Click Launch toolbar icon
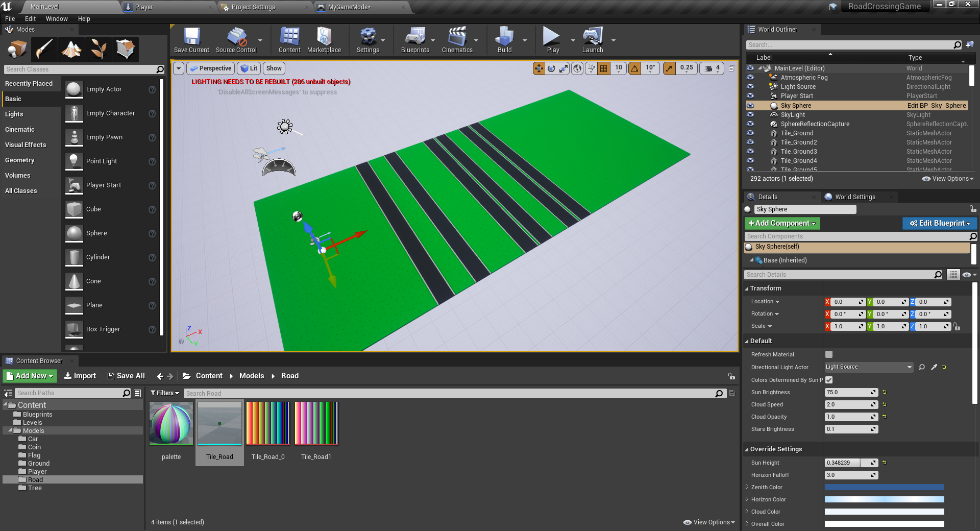The image size is (980, 531). [593, 40]
